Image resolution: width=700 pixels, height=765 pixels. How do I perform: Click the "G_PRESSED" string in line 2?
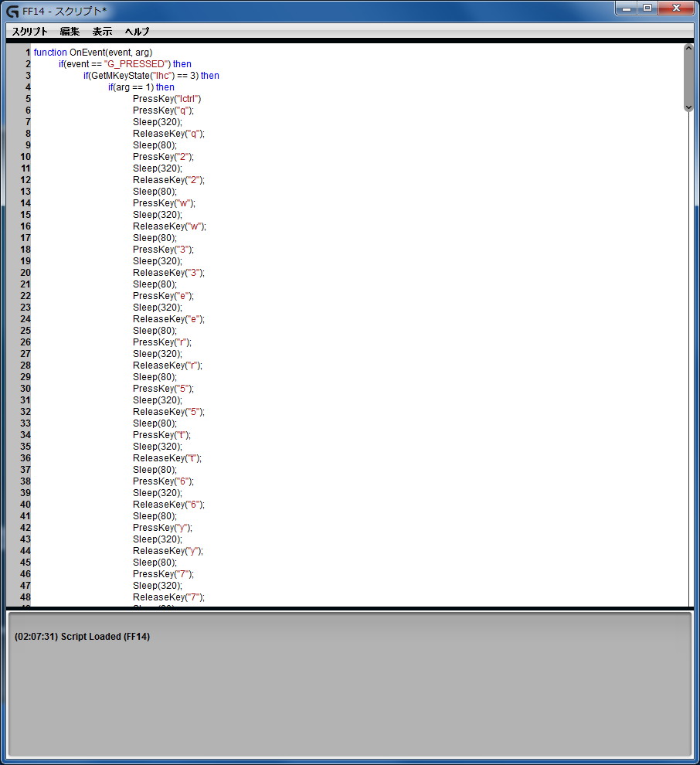click(137, 64)
